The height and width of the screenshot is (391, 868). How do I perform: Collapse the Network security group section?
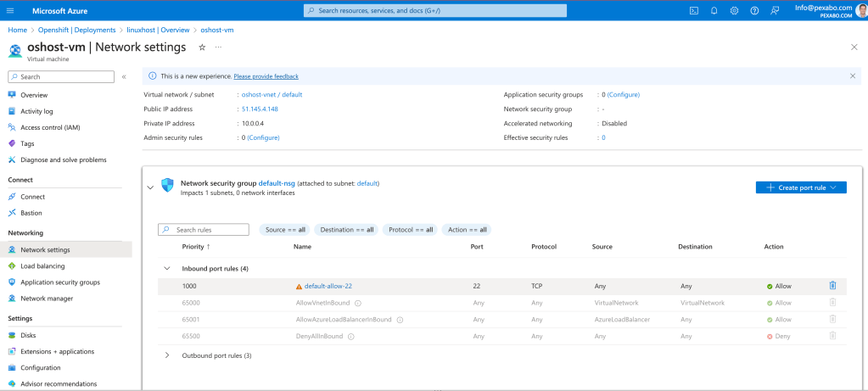[x=150, y=187]
